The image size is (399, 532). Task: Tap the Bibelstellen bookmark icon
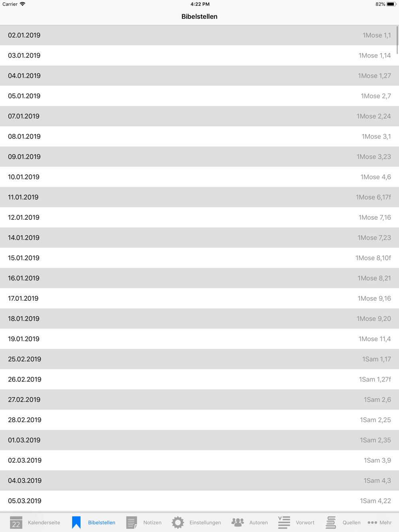pos(76,522)
